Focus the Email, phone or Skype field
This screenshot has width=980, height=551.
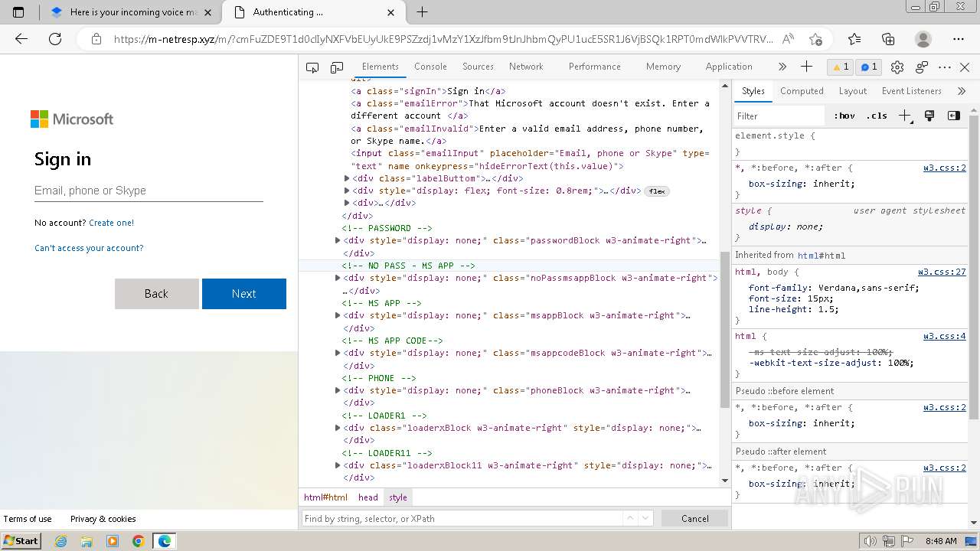coord(149,191)
